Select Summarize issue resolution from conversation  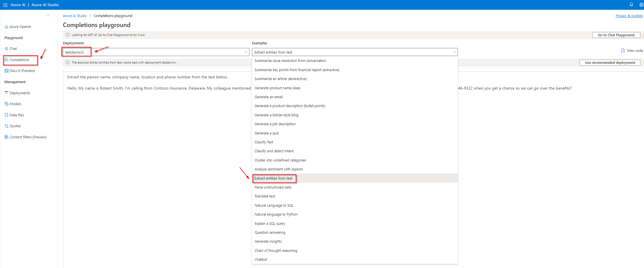(355, 61)
